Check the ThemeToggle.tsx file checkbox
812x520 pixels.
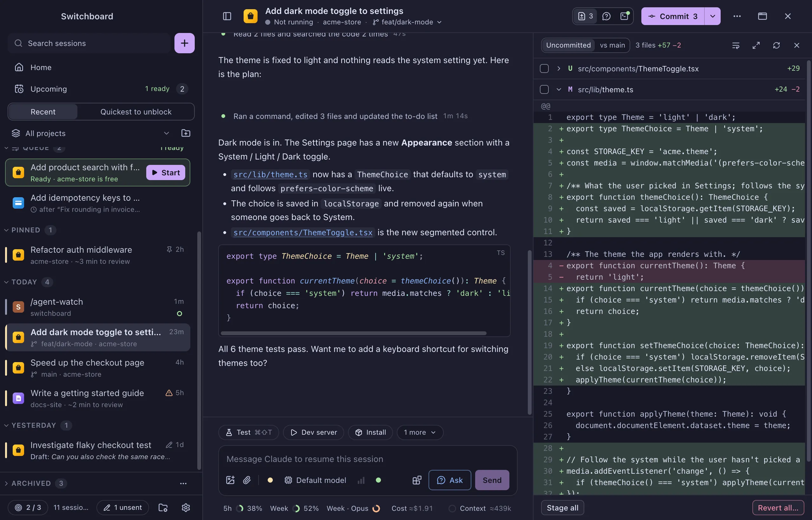coord(544,68)
